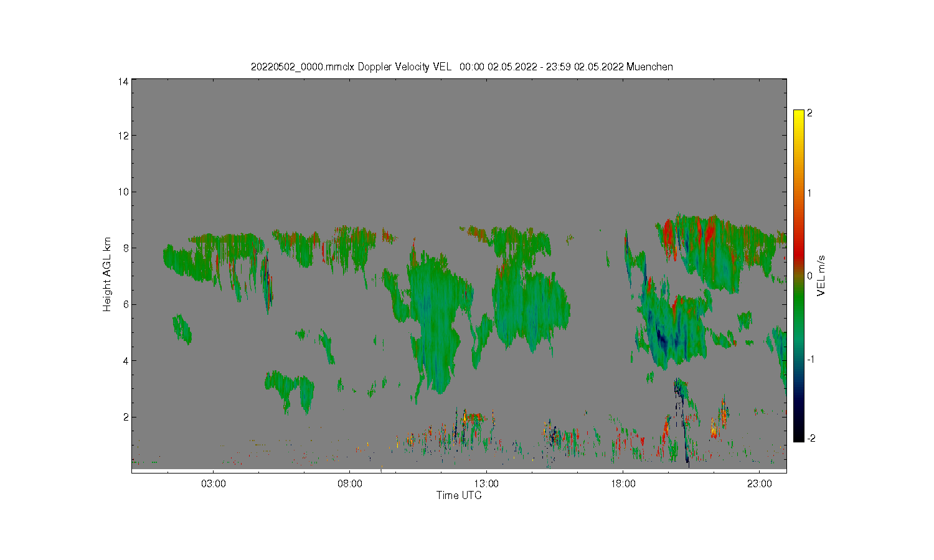This screenshot has height=560, width=934.
Task: Click the 03:00 time tick label
Action: 214,483
